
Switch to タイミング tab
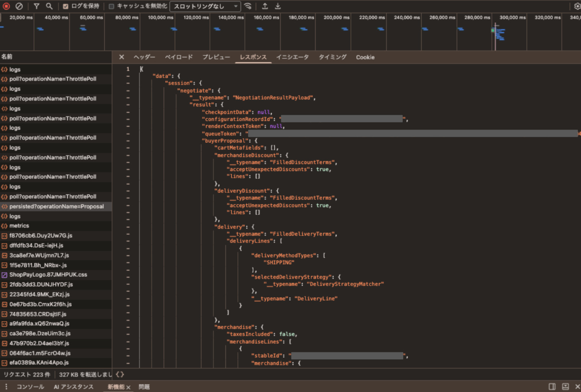tap(332, 57)
